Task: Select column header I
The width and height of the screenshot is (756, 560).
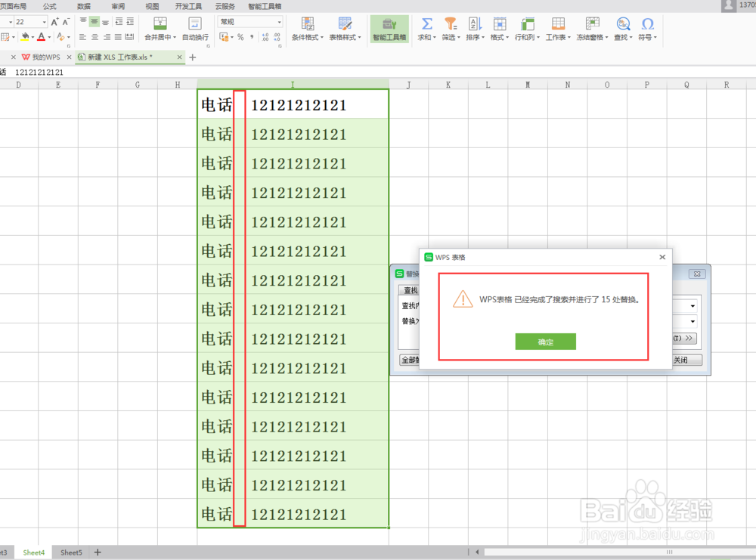Action: (x=293, y=85)
